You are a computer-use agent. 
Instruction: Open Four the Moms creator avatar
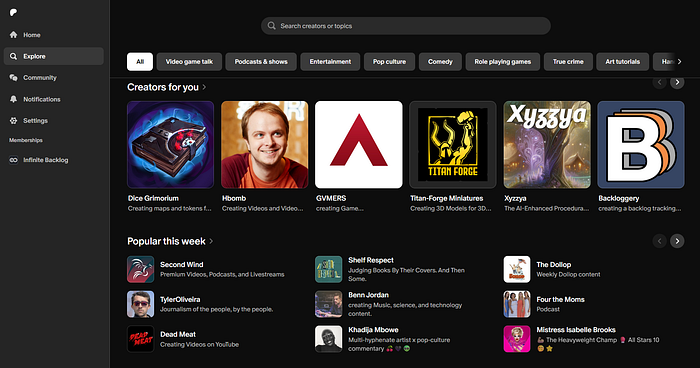tap(517, 304)
